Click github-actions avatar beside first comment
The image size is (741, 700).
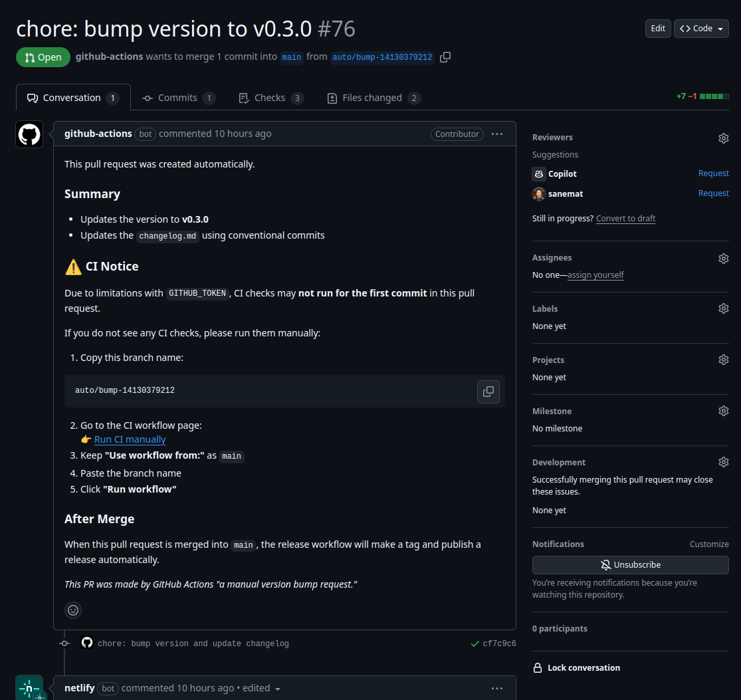click(x=29, y=135)
